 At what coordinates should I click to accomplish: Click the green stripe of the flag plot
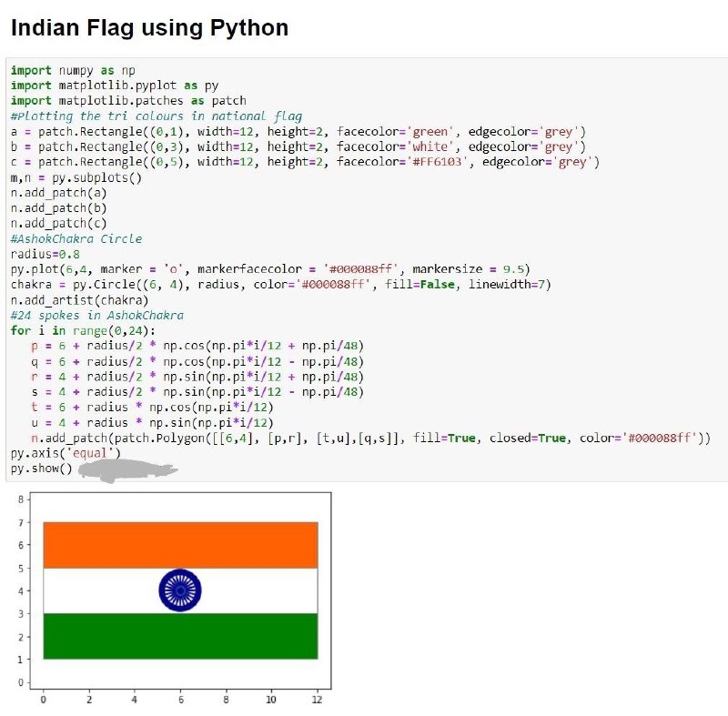tap(180, 636)
